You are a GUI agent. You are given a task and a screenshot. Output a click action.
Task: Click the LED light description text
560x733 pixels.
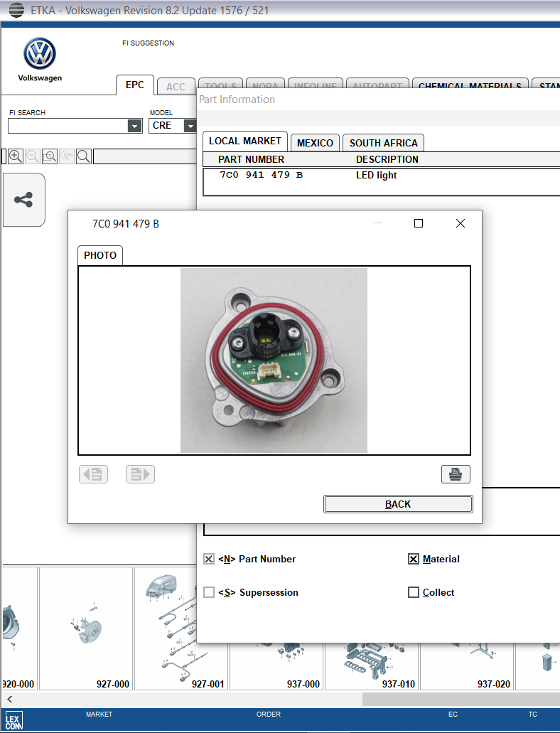point(376,176)
